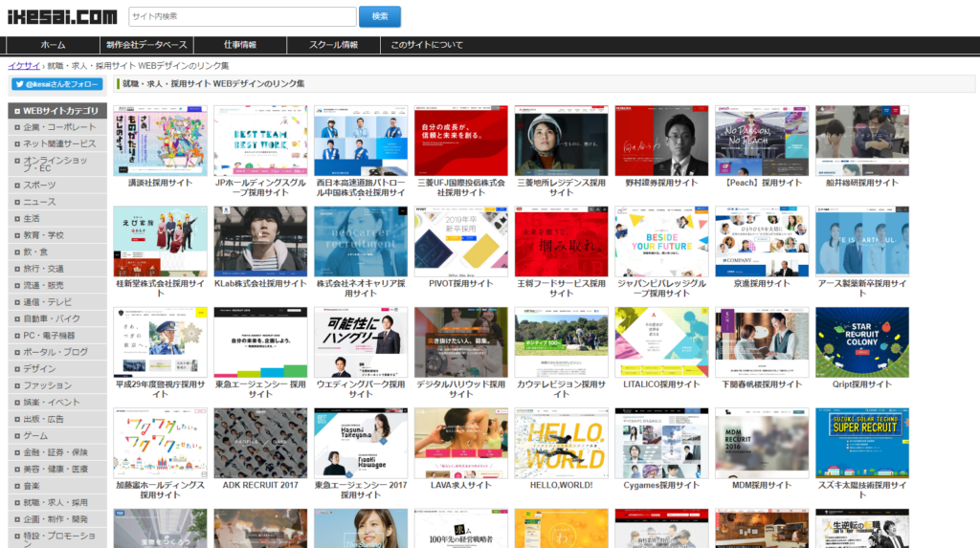
Task: Expand the 企業・コーポレート sidebar category
Action: 59,127
